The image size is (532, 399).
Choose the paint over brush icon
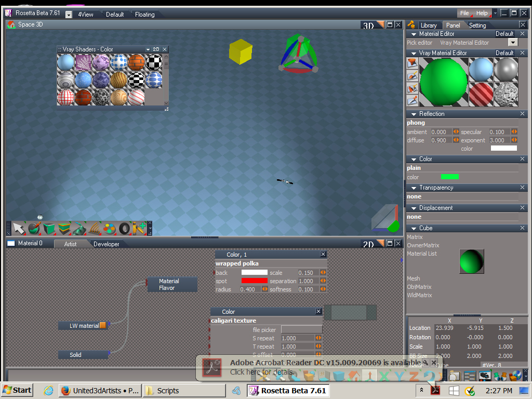(x=412, y=88)
